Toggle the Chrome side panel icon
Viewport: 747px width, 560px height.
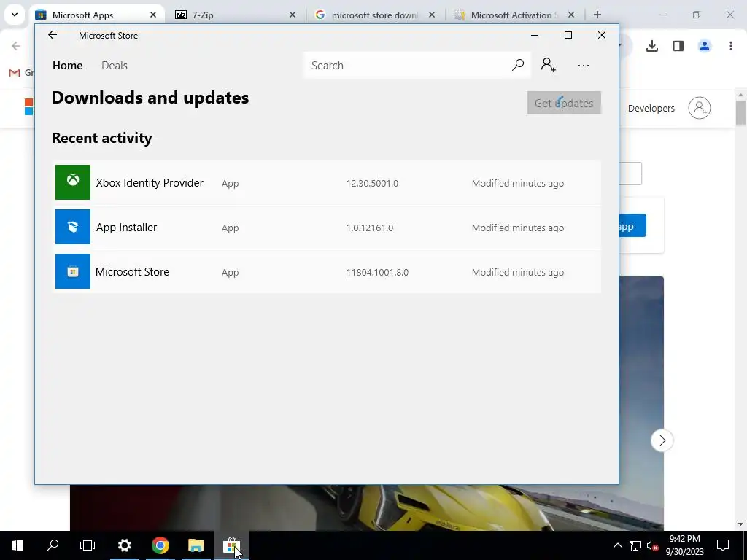coord(678,46)
